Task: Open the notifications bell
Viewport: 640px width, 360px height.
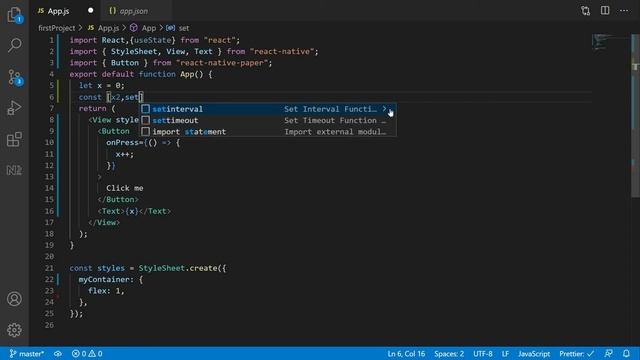Action: click(x=626, y=353)
